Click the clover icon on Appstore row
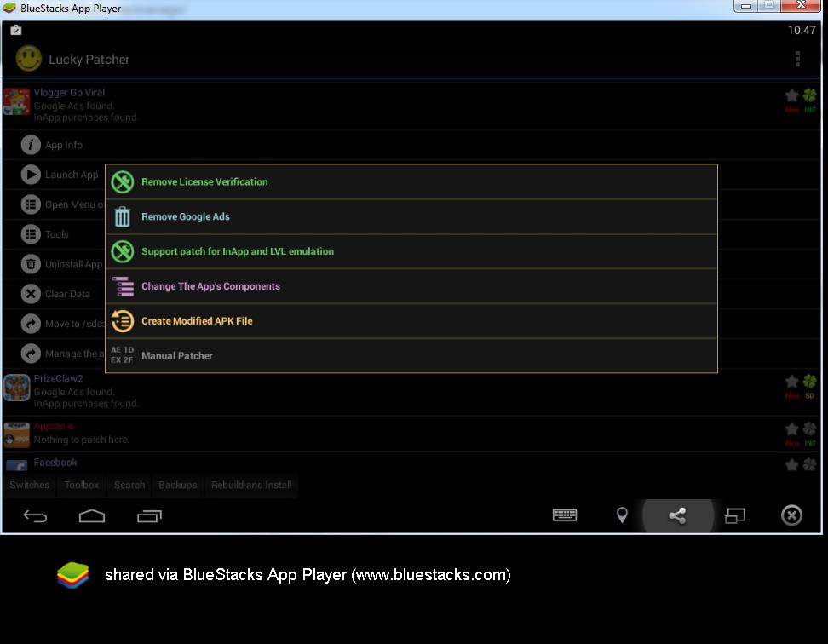Viewport: 828px width, 644px height. pos(809,429)
